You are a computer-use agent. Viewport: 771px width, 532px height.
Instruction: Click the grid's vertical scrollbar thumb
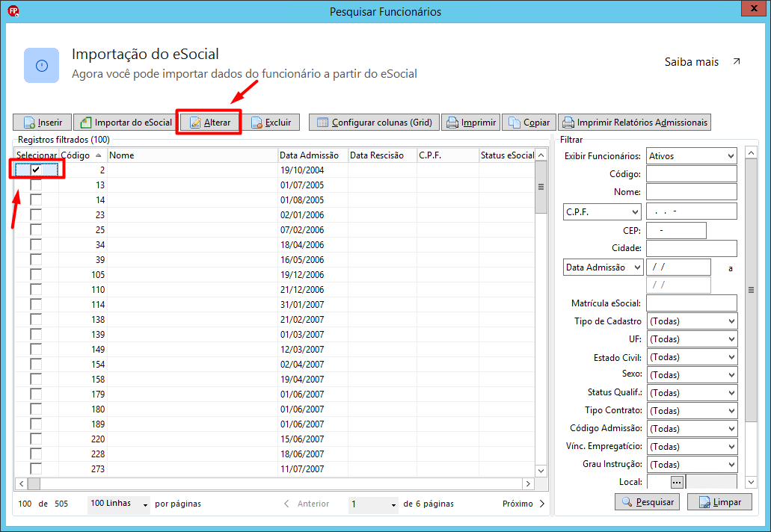point(541,187)
